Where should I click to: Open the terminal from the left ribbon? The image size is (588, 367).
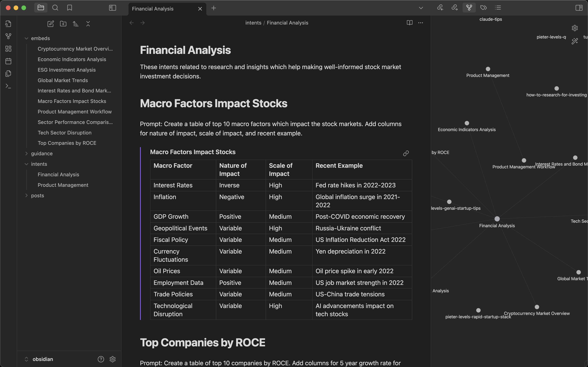tap(8, 86)
